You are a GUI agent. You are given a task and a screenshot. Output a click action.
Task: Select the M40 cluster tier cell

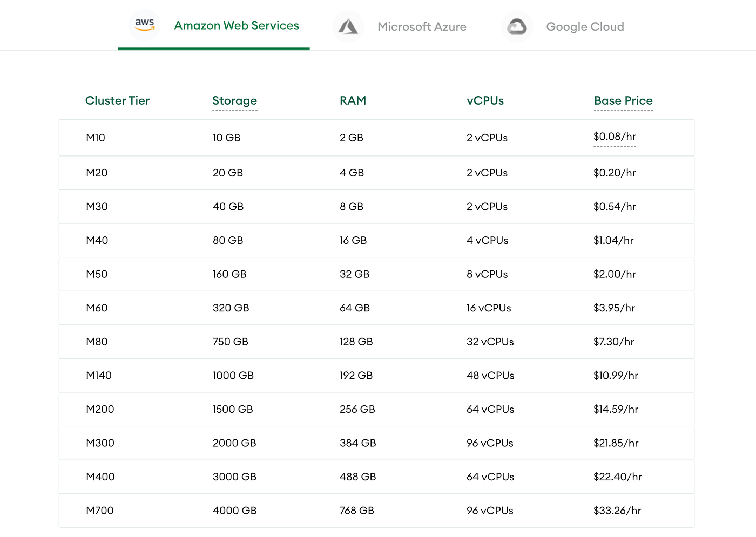click(97, 240)
